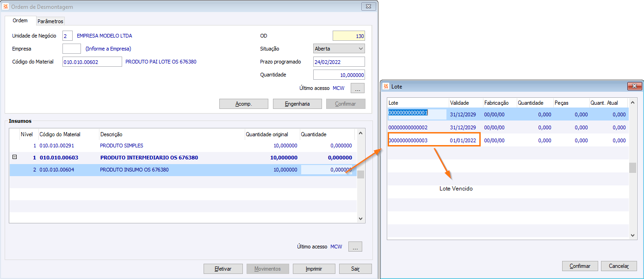Click the Movimentos button

(268, 269)
